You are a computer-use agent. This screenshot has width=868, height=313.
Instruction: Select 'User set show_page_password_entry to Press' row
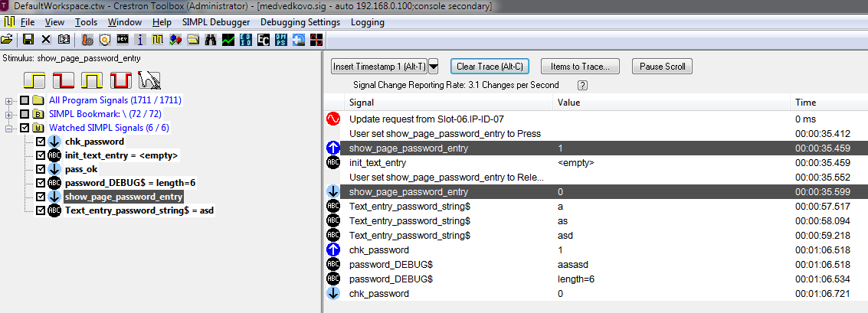coord(595,133)
